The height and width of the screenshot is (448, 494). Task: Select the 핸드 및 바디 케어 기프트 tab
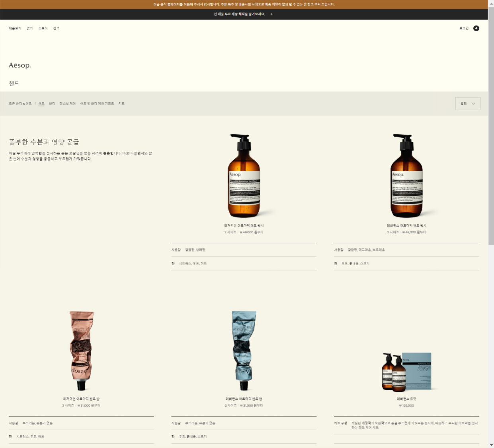97,104
